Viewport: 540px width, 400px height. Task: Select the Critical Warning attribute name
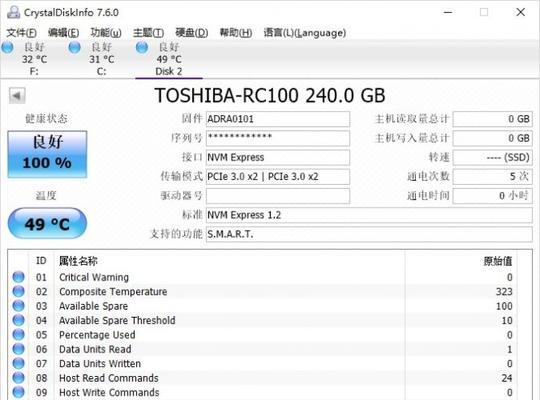click(x=94, y=277)
